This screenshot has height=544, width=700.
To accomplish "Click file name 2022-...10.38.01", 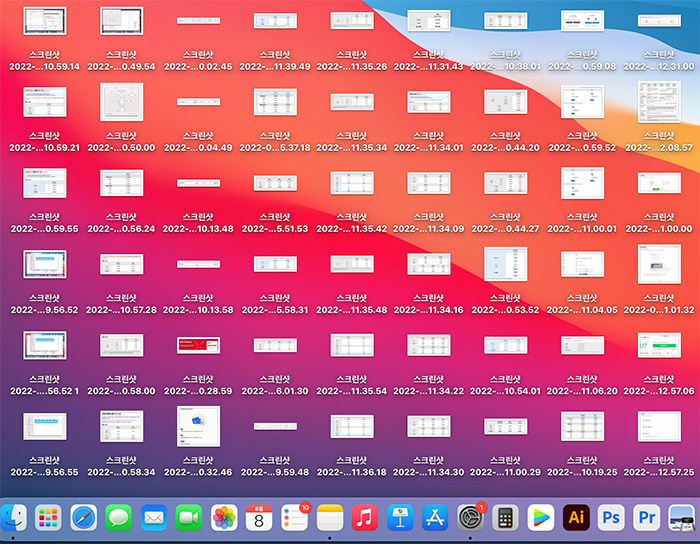I will tap(505, 66).
